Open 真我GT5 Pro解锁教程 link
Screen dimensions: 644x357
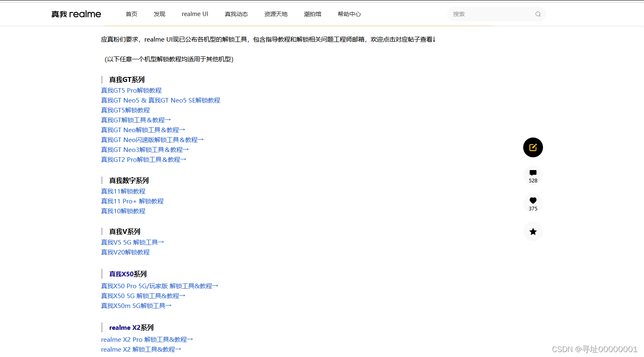coord(131,91)
